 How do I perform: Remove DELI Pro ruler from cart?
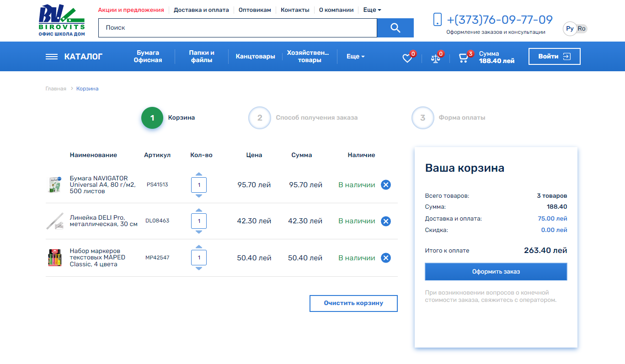(x=386, y=222)
